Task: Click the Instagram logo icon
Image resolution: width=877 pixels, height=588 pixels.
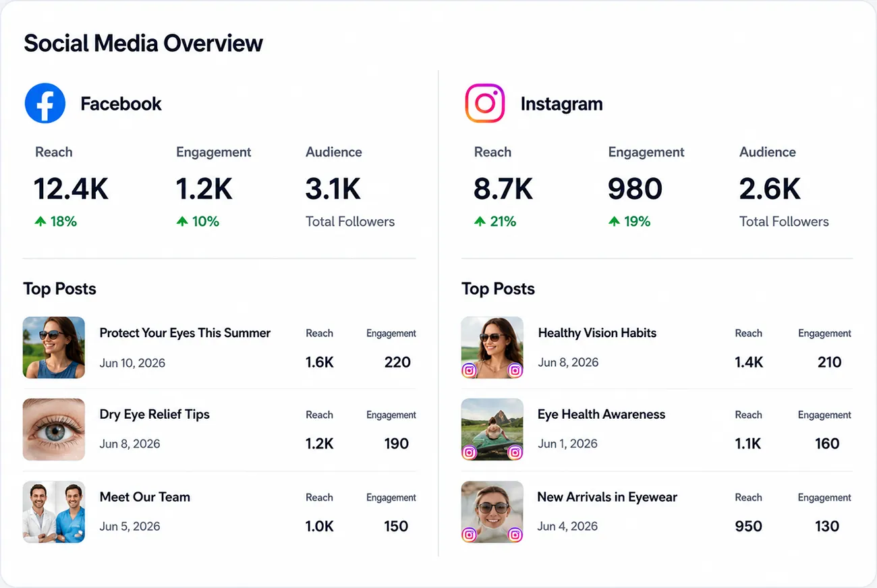Action: pos(485,103)
